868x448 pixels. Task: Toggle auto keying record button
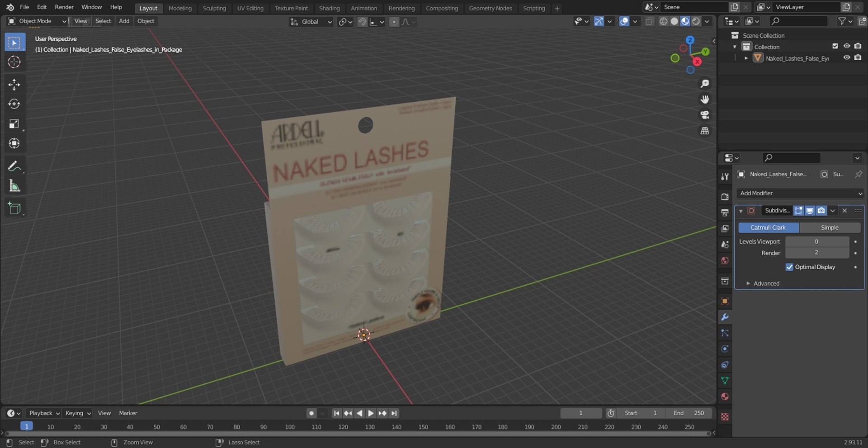[311, 413]
